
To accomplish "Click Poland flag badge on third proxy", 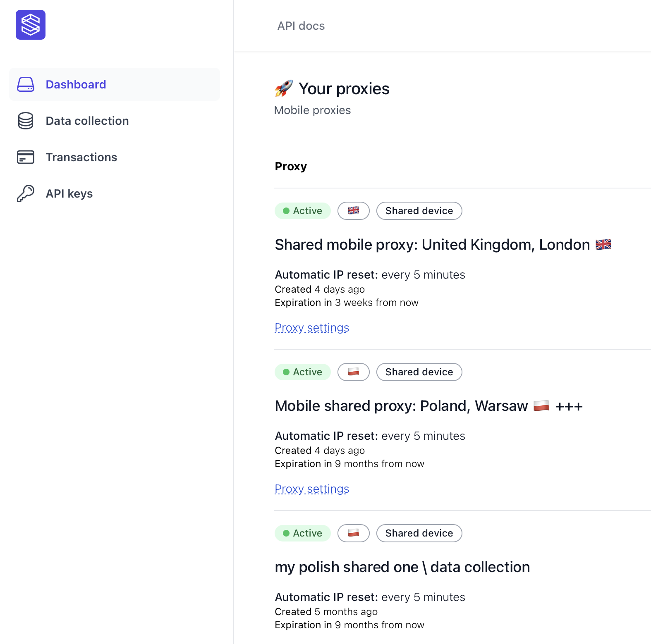I will (353, 533).
